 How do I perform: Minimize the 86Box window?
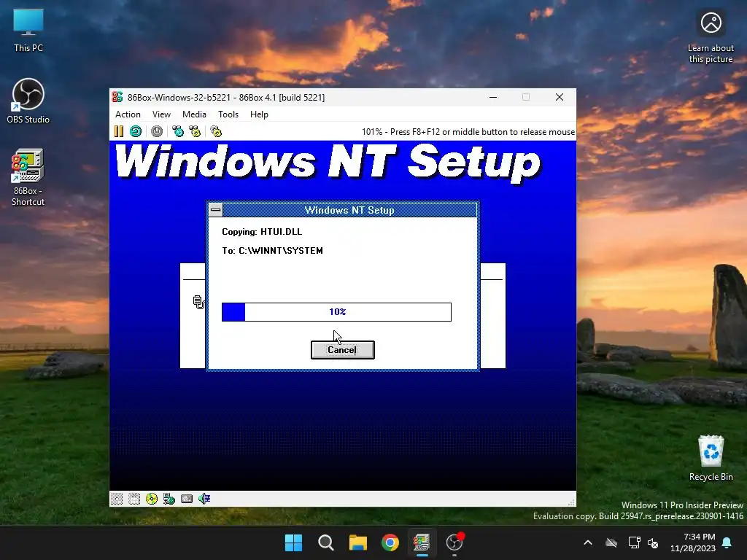(x=493, y=97)
